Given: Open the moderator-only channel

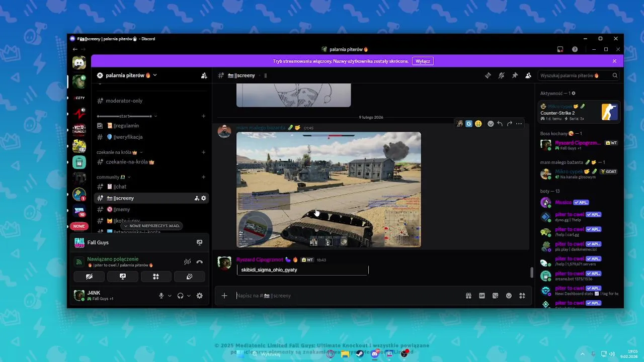Looking at the screenshot, I should click(151, 101).
